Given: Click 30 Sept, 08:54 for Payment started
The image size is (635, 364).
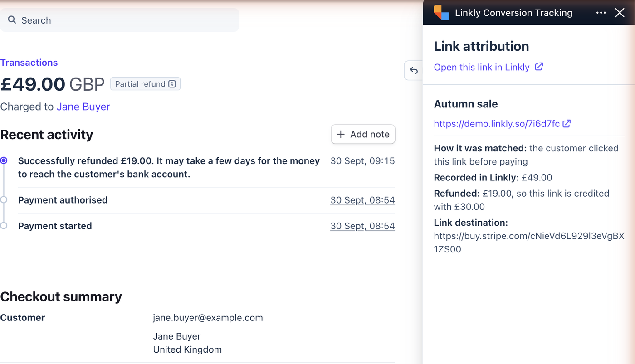Looking at the screenshot, I should [362, 226].
